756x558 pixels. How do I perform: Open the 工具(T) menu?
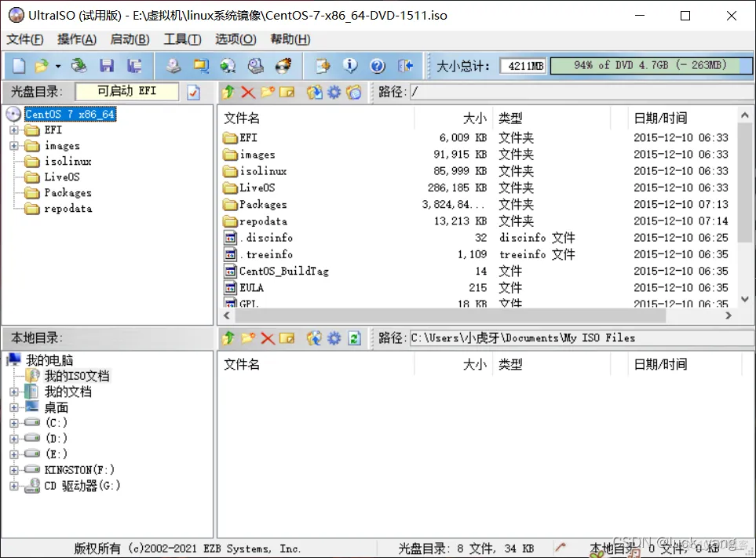pos(182,39)
